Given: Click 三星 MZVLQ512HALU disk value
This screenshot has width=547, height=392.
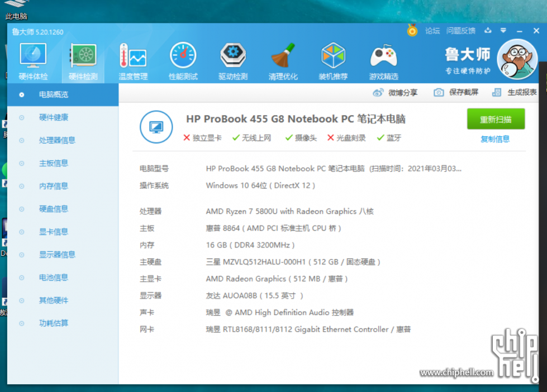Looking at the screenshot, I should [x=293, y=262].
